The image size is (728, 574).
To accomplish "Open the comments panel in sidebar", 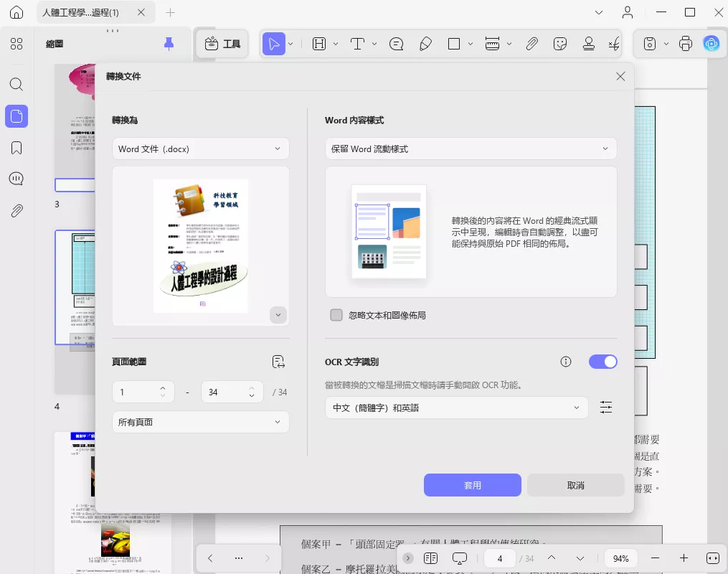I will [x=16, y=179].
